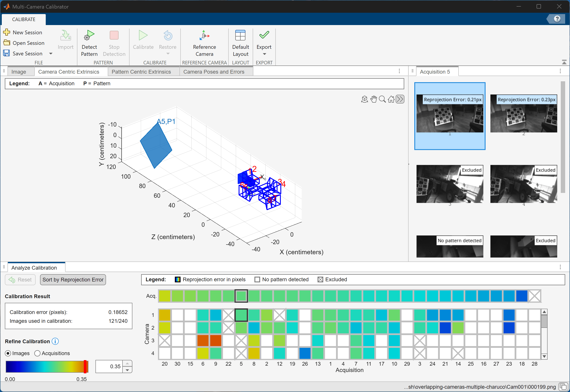Expand the Export dropdown arrow
The width and height of the screenshot is (570, 392).
pyautogui.click(x=265, y=54)
